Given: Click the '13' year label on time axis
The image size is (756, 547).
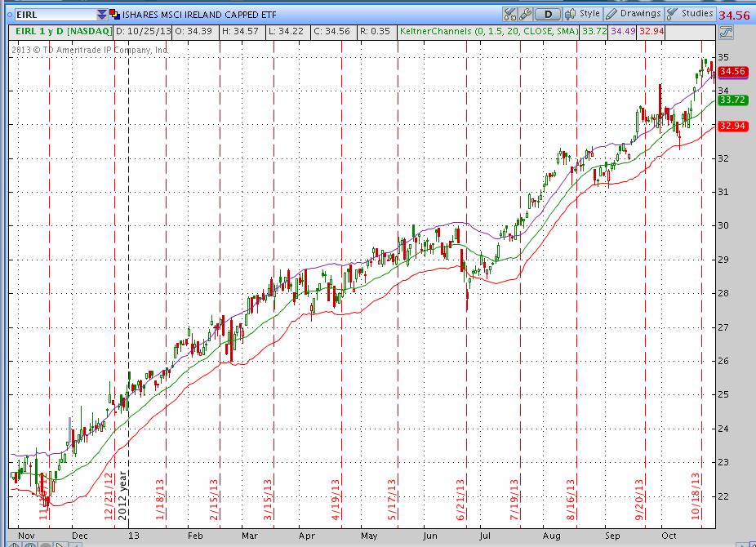Looking at the screenshot, I should coord(134,536).
